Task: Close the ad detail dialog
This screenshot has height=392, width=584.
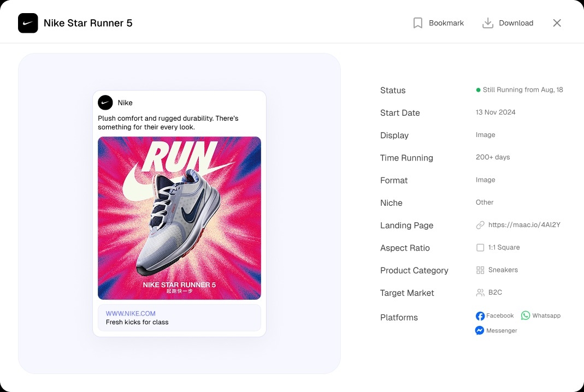Action: pyautogui.click(x=557, y=23)
